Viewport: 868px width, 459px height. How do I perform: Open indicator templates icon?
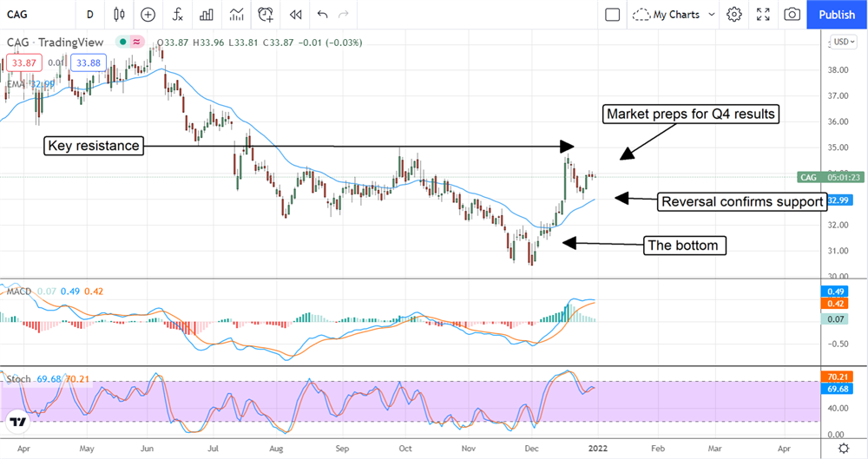click(x=236, y=15)
